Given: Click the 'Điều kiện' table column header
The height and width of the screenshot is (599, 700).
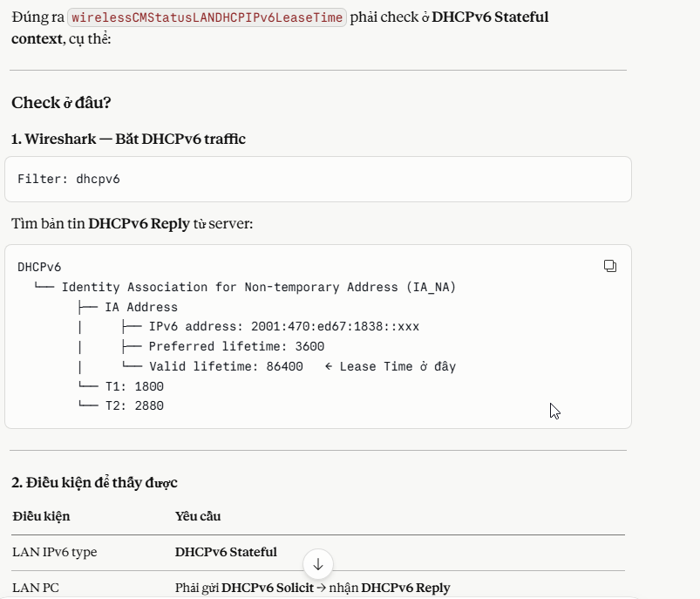Looking at the screenshot, I should [41, 516].
